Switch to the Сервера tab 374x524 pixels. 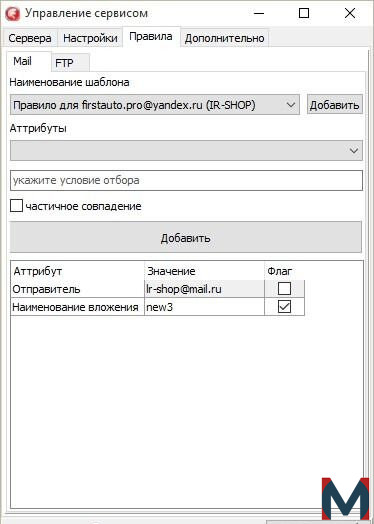pos(30,38)
